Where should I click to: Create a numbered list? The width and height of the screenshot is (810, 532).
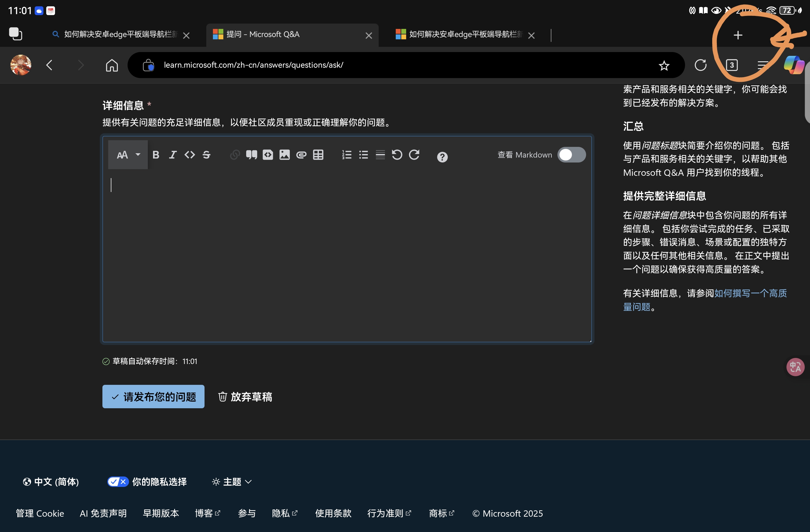tap(347, 155)
